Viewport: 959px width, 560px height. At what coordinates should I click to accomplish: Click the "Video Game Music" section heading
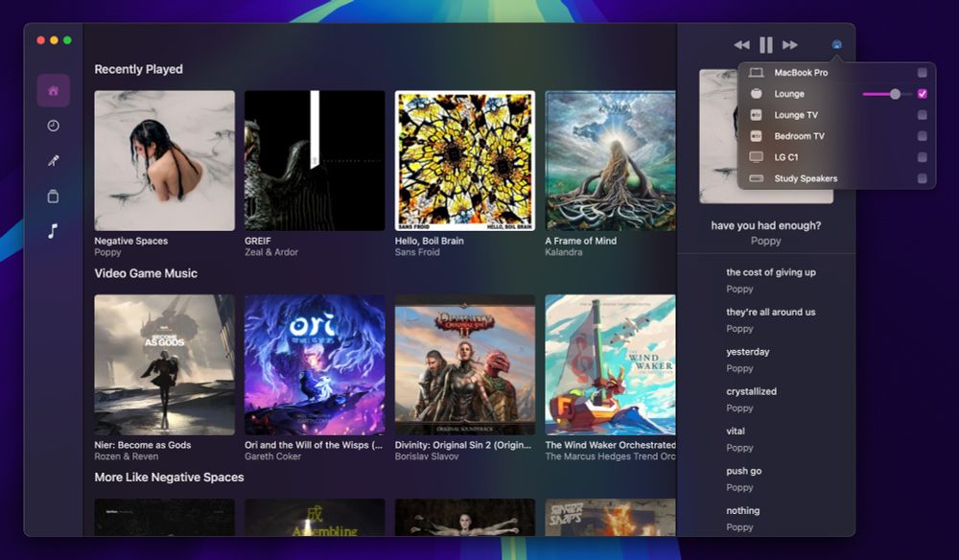coord(146,273)
